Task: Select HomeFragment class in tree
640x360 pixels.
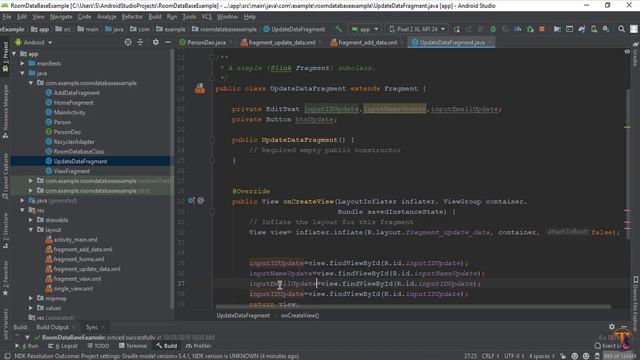Action: coord(73,102)
